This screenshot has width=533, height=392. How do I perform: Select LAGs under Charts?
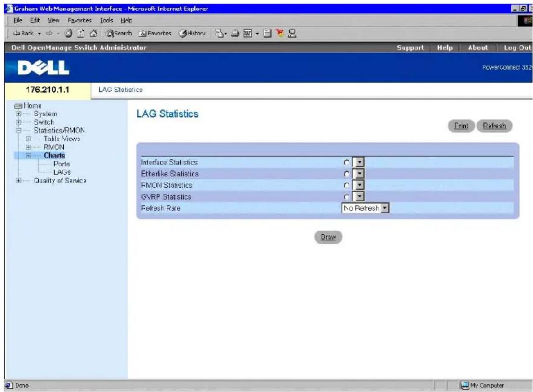pos(62,172)
